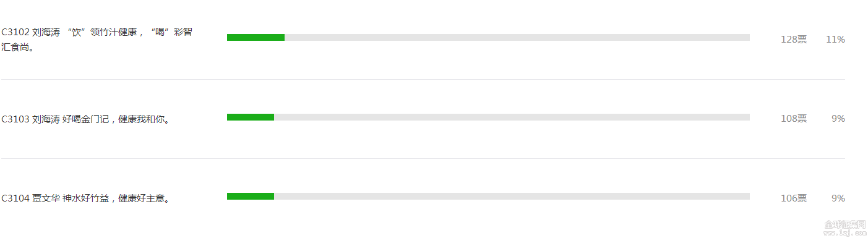Select the C3104 贾文华 slogan entry

85,198
